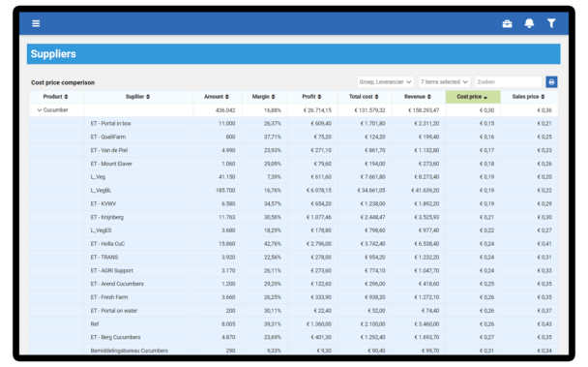Select supplier ET - Portal in box
Image resolution: width=588 pixels, height=367 pixels.
coord(110,123)
